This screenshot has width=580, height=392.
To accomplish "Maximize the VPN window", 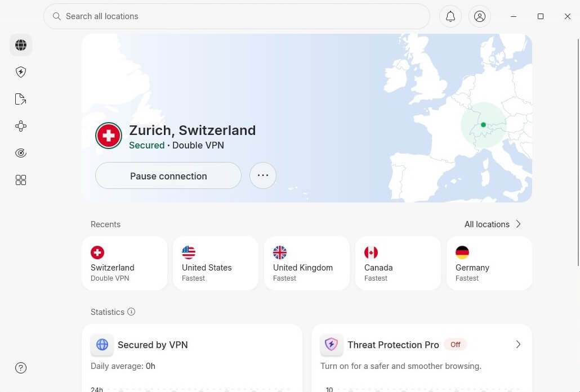I will point(541,16).
